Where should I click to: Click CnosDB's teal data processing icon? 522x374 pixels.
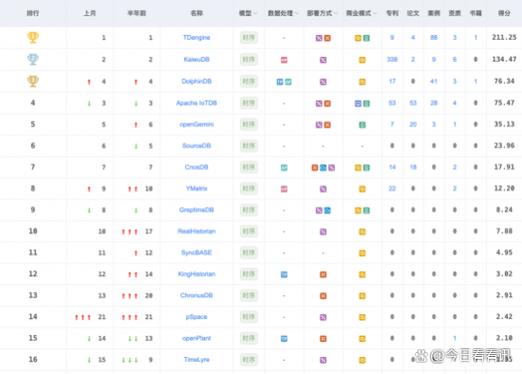(x=284, y=168)
